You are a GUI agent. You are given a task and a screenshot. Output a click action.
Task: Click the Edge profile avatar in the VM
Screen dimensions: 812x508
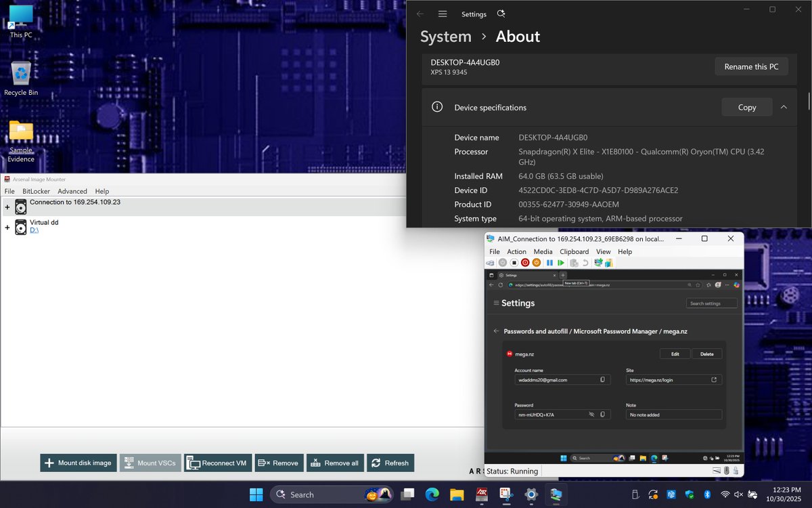tap(718, 285)
